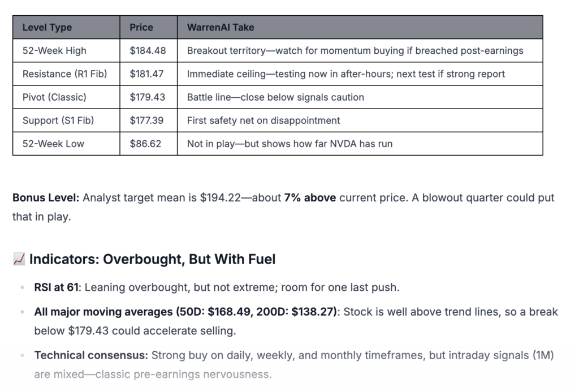
Task: Click the "Level Type" column header
Action: coord(47,27)
